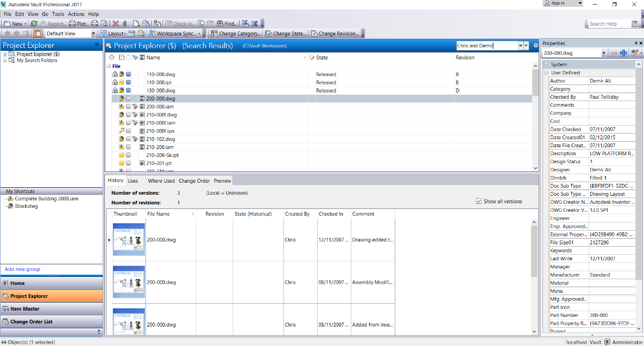Open Change Category command
Image resolution: width=644 pixels, height=346 pixels.
click(x=236, y=34)
